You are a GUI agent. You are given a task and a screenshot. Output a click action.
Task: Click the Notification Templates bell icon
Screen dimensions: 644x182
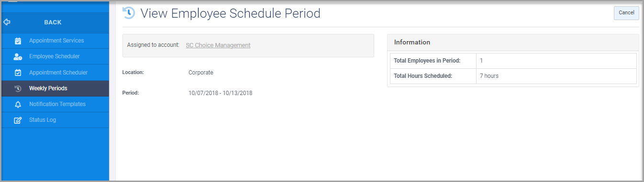(x=18, y=104)
